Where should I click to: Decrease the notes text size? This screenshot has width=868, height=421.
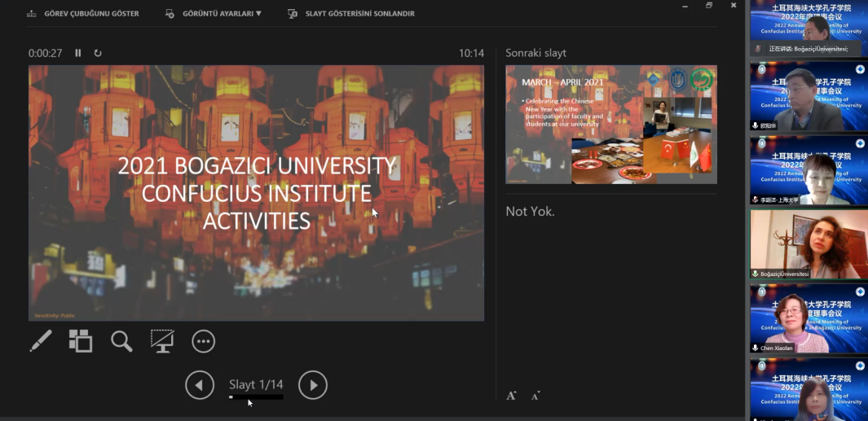(x=535, y=396)
